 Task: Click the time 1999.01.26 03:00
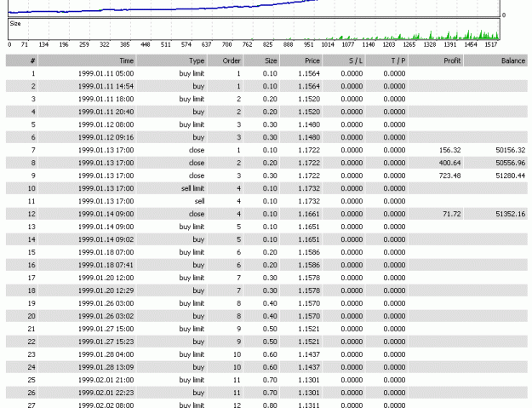[106, 303]
